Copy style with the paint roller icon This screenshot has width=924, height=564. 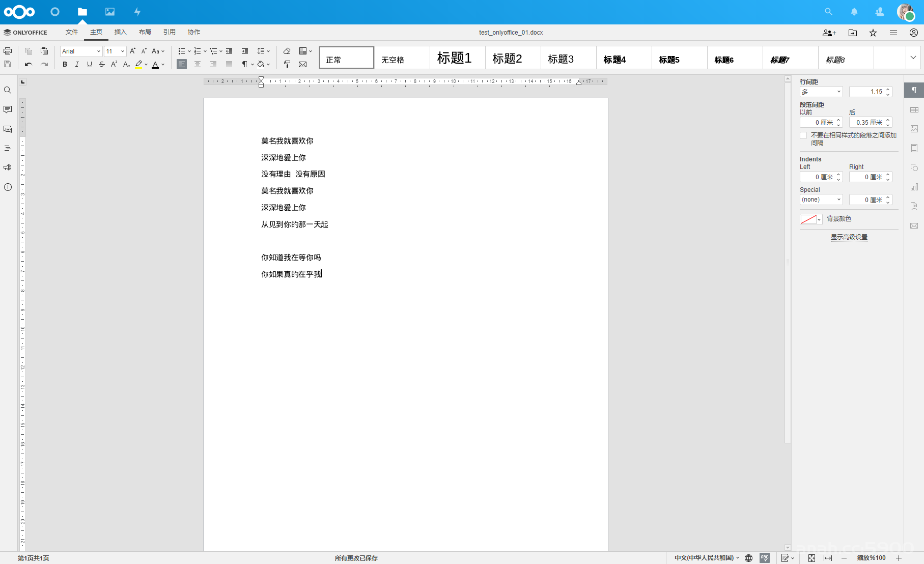pos(287,64)
